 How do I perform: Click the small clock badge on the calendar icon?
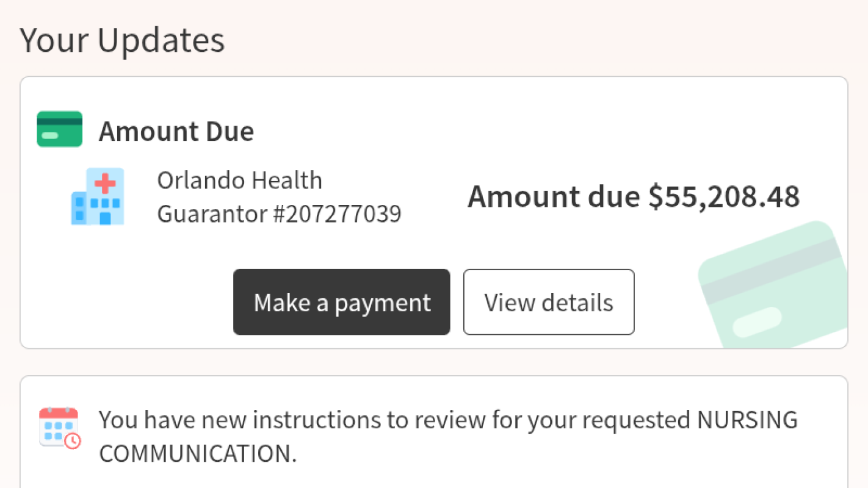pyautogui.click(x=73, y=441)
